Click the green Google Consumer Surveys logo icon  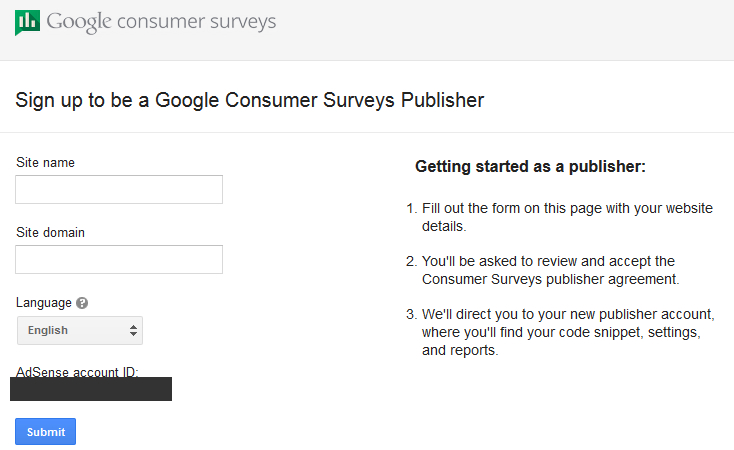click(x=27, y=22)
